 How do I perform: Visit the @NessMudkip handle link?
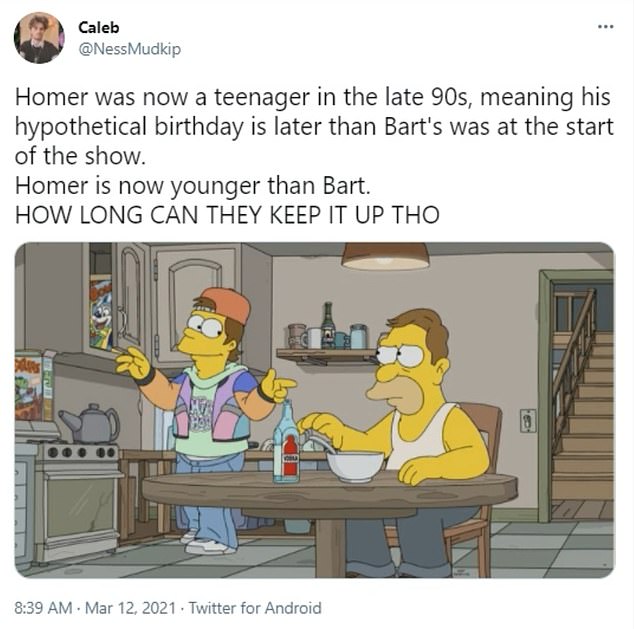point(129,49)
